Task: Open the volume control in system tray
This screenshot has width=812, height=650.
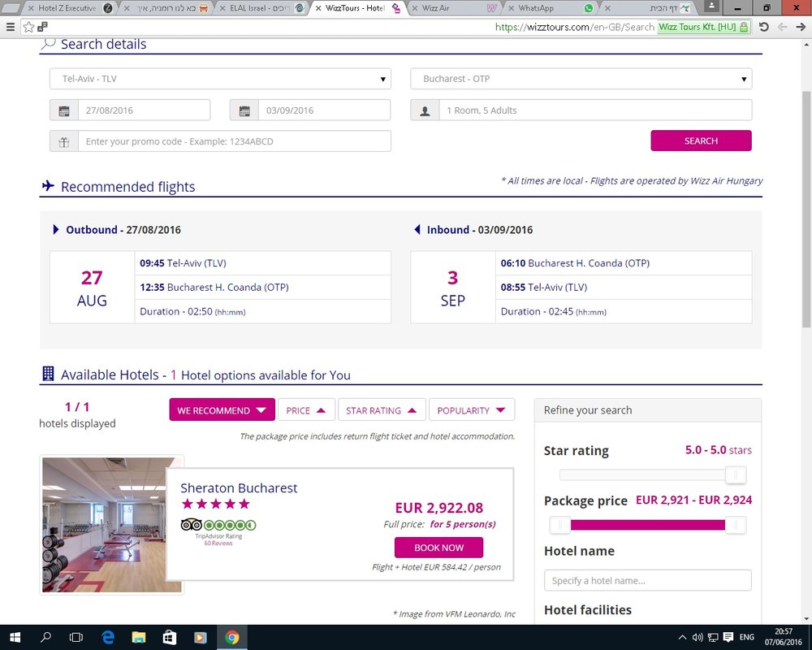Action: [698, 637]
